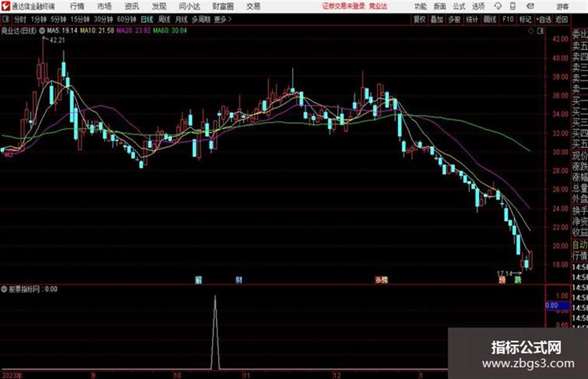Switch to 30分钟 period
588x379 pixels.
click(x=103, y=19)
